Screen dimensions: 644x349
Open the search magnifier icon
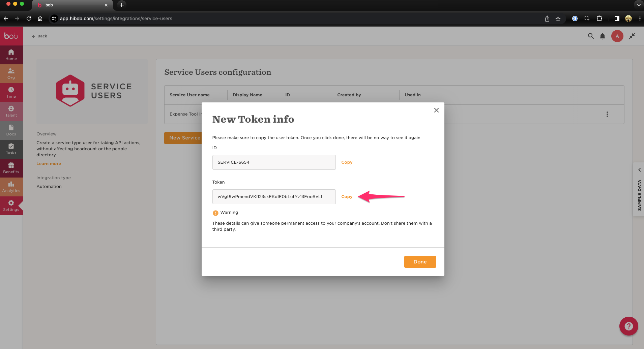coord(591,36)
